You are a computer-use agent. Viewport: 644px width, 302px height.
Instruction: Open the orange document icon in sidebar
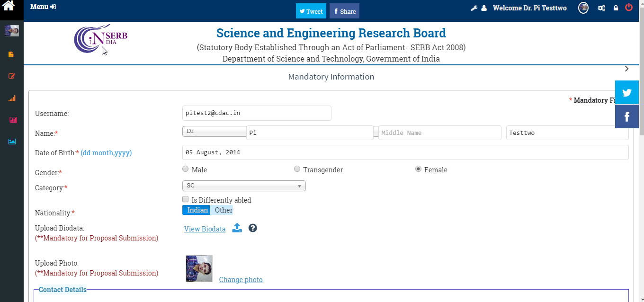11,54
